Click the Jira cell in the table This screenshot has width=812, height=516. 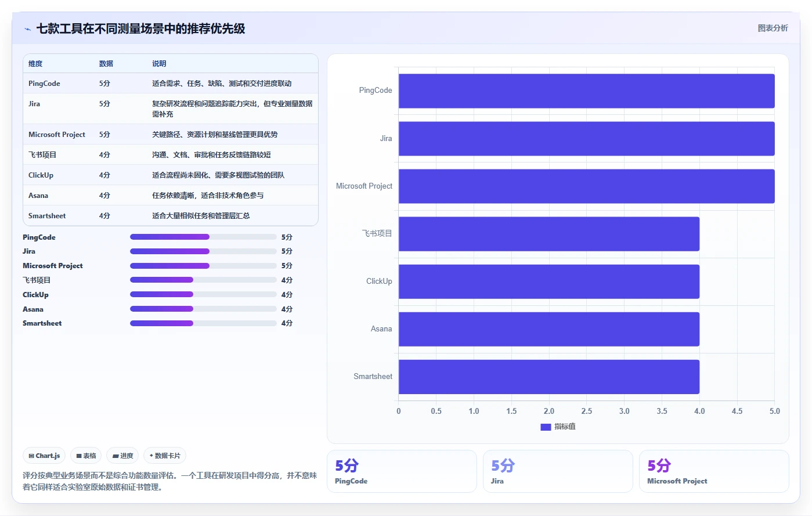(34, 104)
